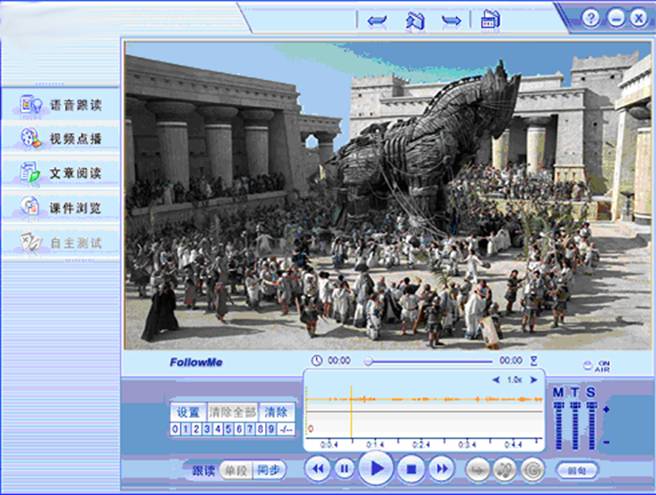Click the pause button
The width and height of the screenshot is (656, 495).
344,469
